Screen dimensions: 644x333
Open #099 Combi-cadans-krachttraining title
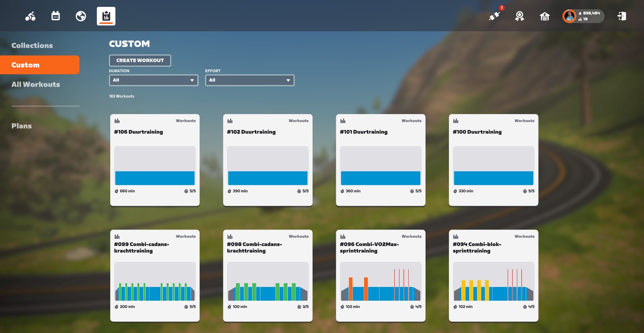(142, 247)
